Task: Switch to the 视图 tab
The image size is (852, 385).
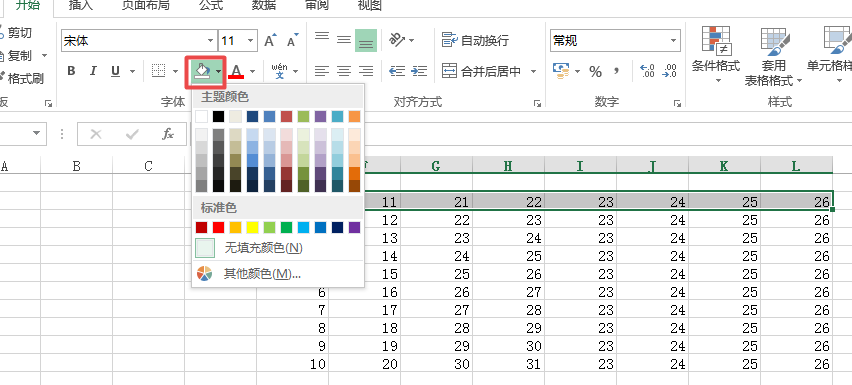Action: (369, 5)
